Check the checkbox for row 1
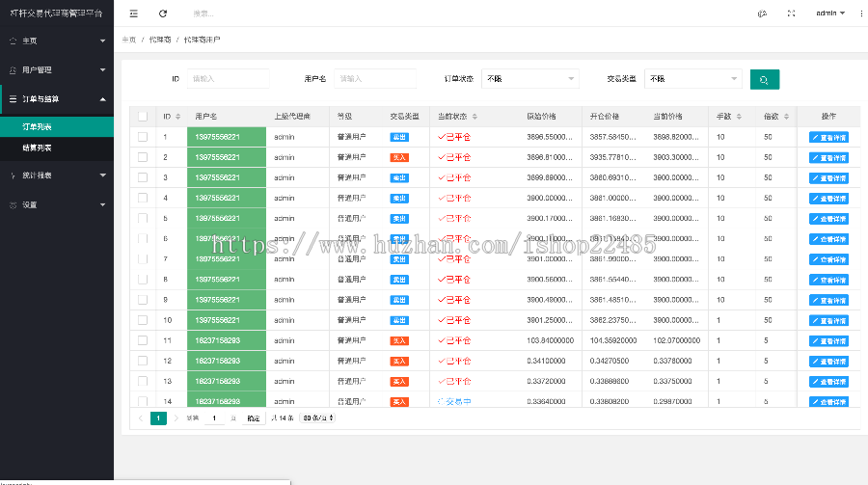Viewport: 868px width, 485px height. point(143,137)
